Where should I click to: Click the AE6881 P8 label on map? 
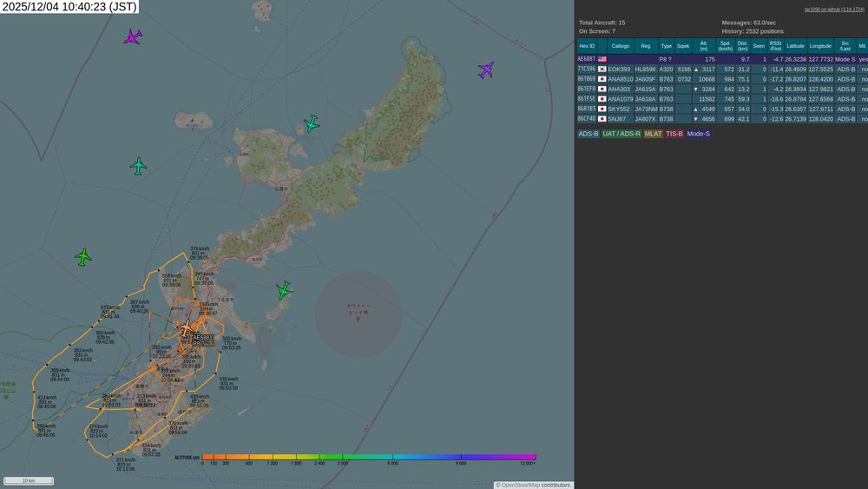coord(202,340)
